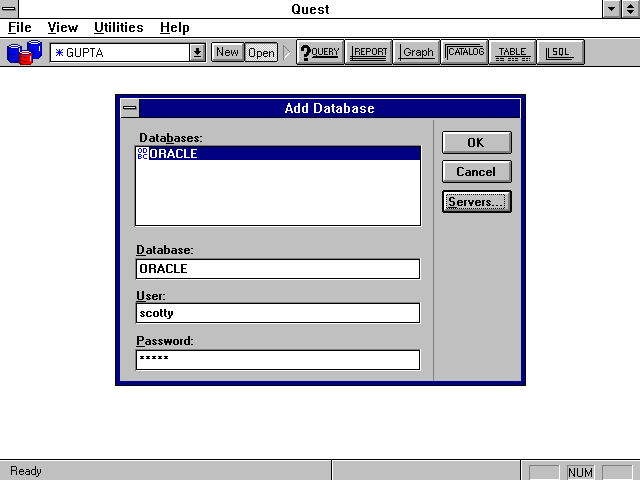Expand the GUPTA database dropdown
Image resolution: width=640 pixels, height=480 pixels.
197,52
